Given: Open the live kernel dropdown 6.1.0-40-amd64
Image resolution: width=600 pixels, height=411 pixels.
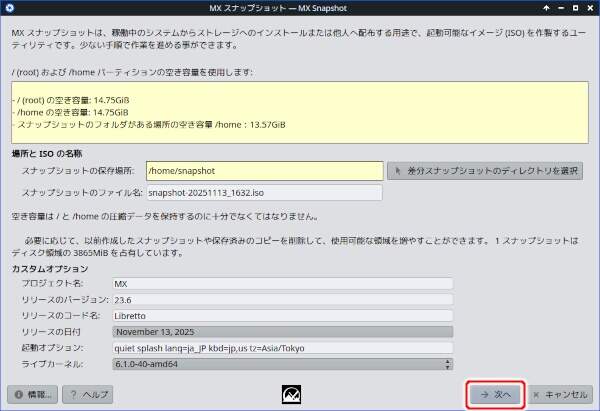Looking at the screenshot, I should coord(282,364).
